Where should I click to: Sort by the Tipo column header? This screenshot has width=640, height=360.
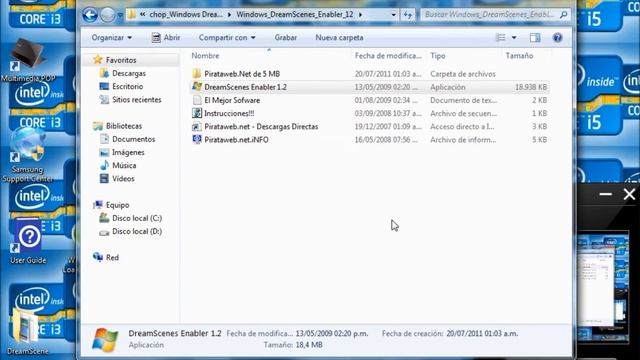click(x=438, y=56)
